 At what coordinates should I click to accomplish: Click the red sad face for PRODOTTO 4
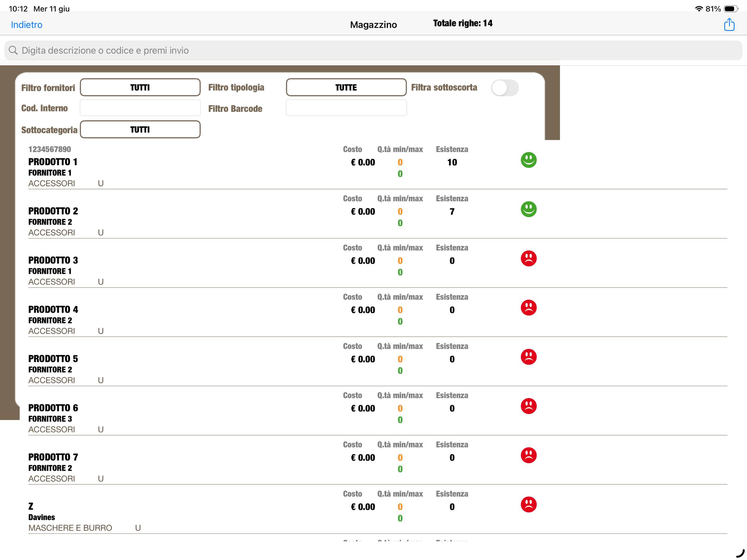pos(528,308)
